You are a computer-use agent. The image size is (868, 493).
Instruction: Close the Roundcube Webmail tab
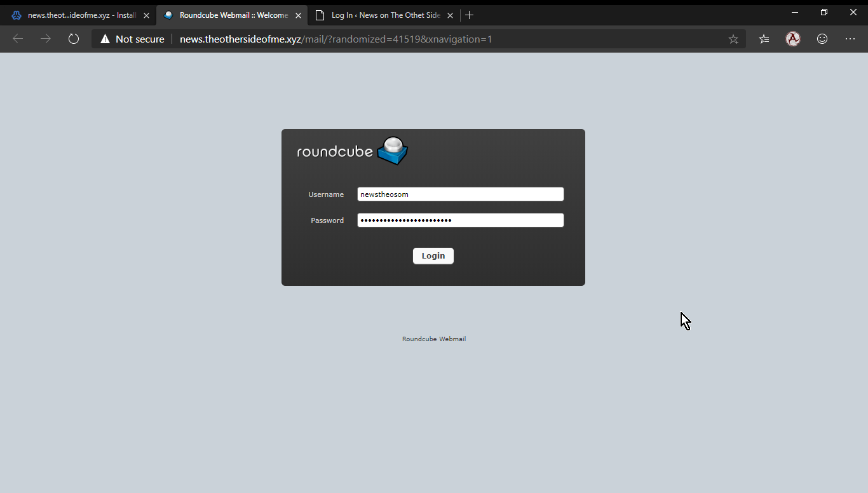click(x=298, y=15)
